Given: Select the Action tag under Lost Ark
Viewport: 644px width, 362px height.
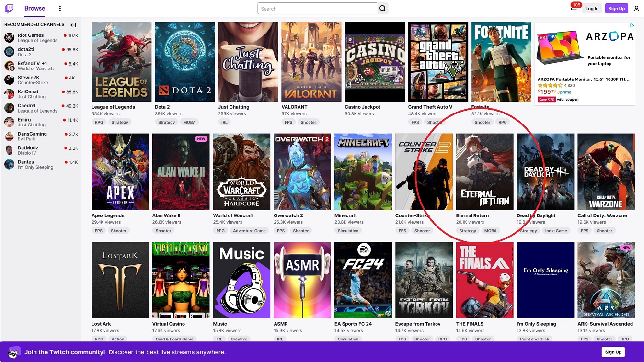Looking at the screenshot, I should pyautogui.click(x=118, y=339).
